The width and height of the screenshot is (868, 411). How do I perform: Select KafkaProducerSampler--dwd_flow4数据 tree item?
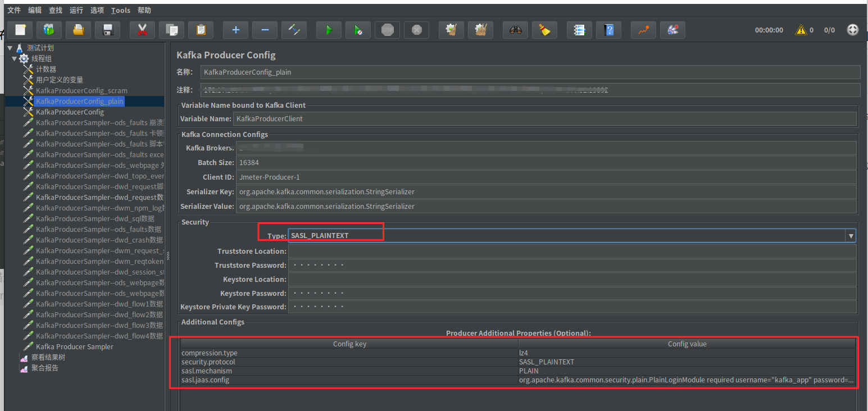click(x=99, y=336)
